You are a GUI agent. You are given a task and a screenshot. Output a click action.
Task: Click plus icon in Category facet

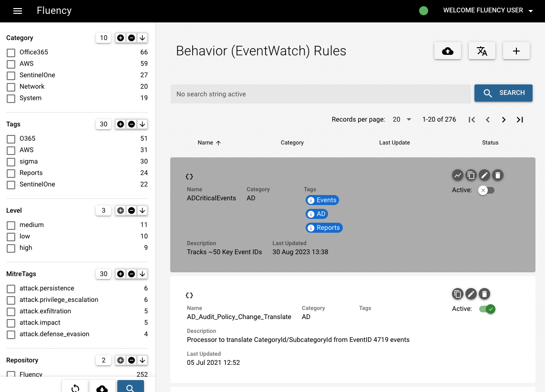(x=121, y=38)
